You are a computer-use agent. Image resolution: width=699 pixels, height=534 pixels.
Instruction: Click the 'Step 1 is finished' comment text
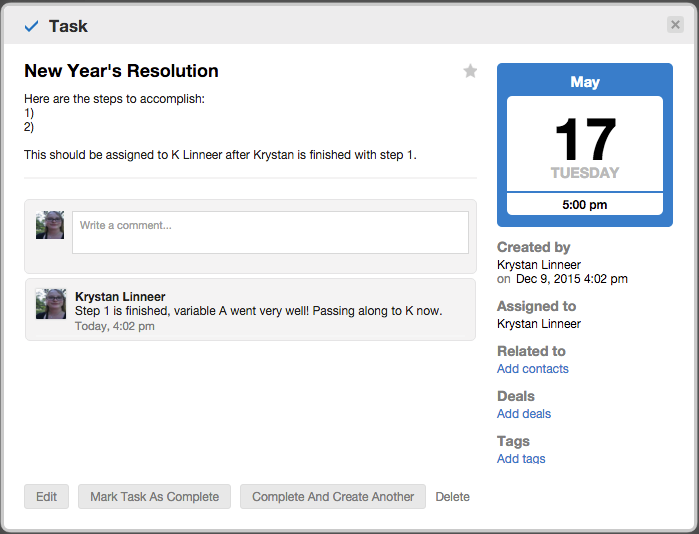coord(259,311)
